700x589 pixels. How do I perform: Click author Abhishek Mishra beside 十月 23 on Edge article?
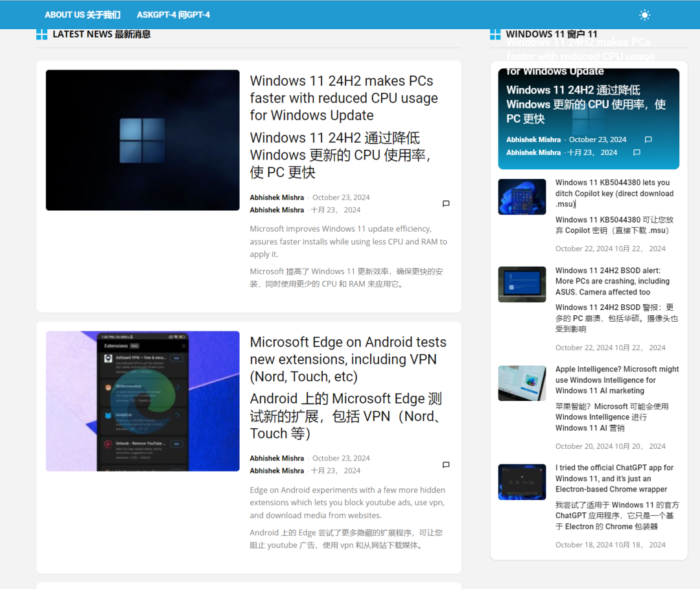coord(277,470)
